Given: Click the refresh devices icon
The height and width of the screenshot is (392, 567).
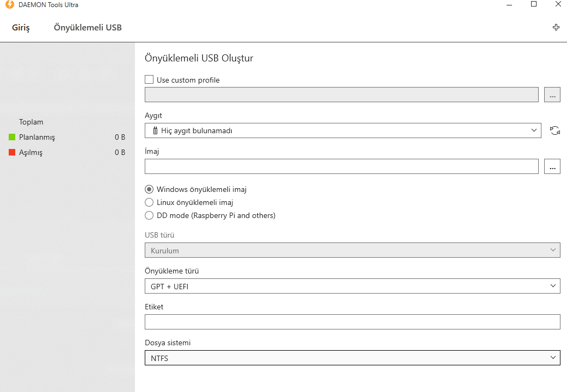Looking at the screenshot, I should click(555, 130).
